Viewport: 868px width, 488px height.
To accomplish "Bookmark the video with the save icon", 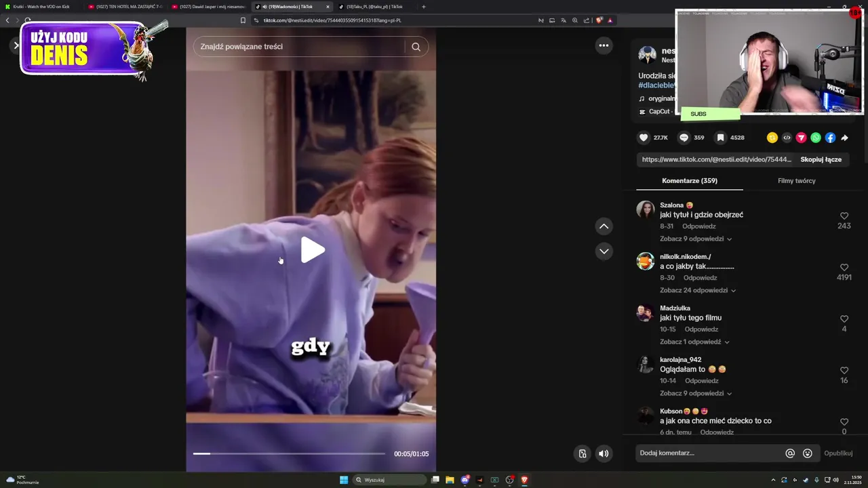I will [x=721, y=138].
